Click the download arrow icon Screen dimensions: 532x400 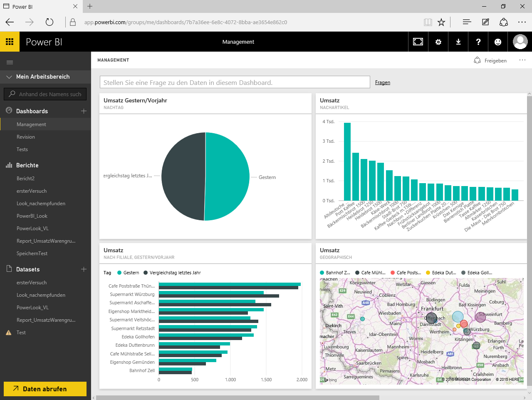tap(458, 42)
